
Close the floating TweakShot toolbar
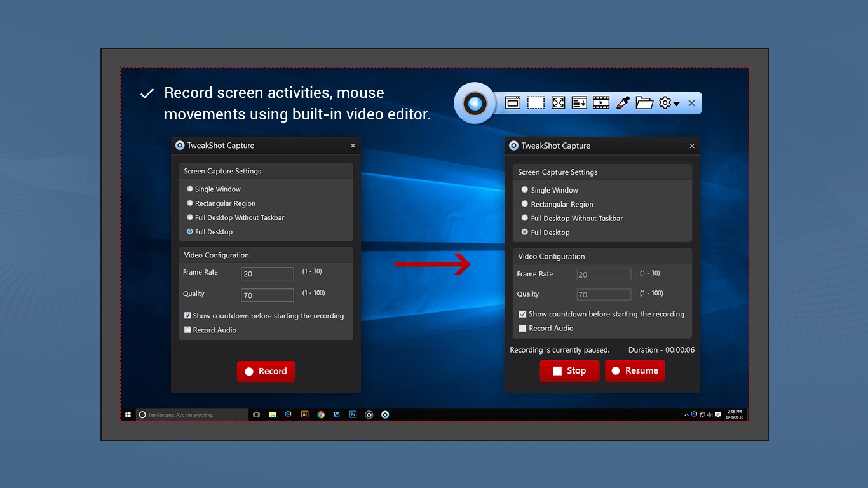pos(691,103)
